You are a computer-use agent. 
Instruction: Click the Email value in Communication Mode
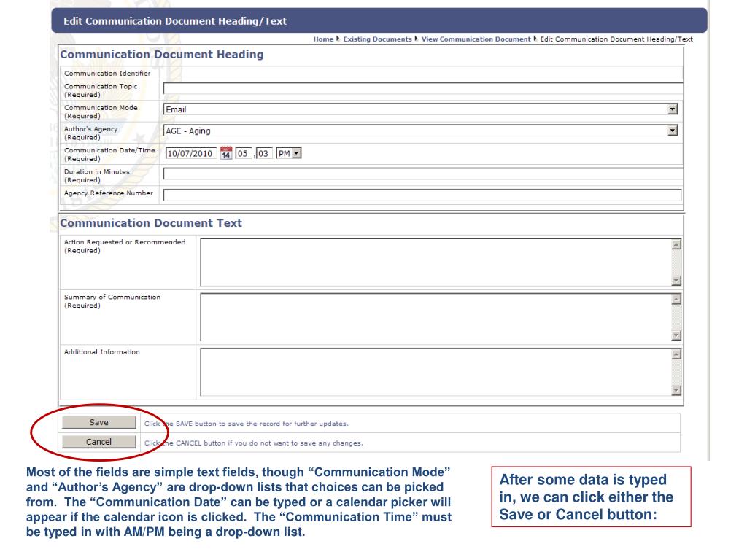click(x=176, y=109)
